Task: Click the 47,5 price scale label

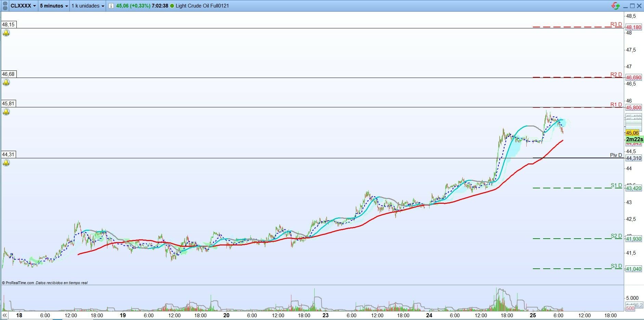Action: (x=631, y=50)
